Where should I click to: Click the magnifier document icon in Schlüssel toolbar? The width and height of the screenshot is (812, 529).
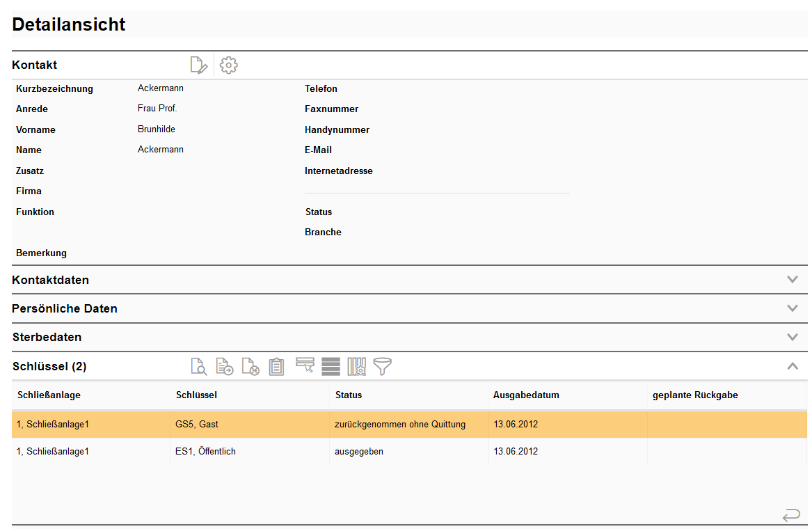click(199, 366)
